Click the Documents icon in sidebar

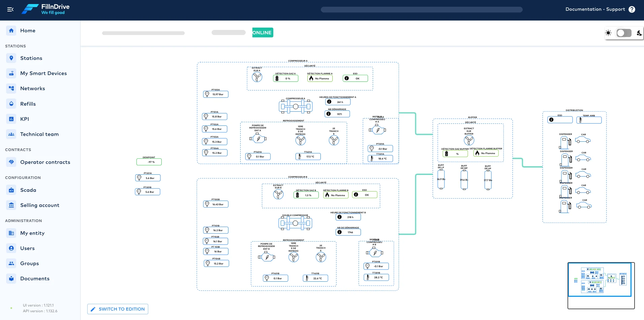(x=11, y=278)
